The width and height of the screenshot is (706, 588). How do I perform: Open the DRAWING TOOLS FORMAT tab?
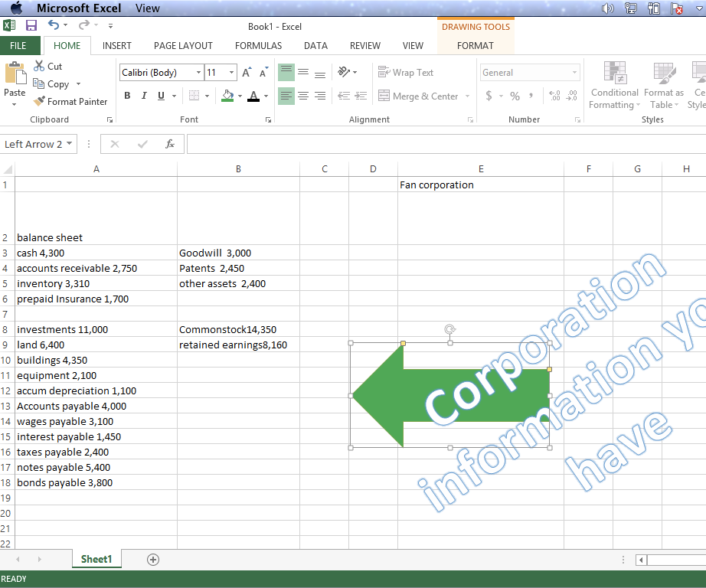[x=475, y=45]
